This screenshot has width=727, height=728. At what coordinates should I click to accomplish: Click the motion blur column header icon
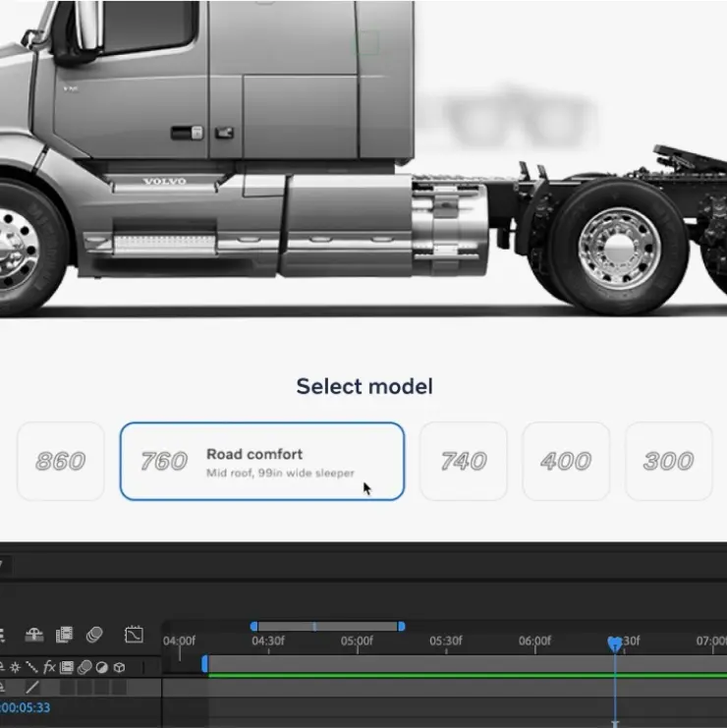[x=84, y=668]
